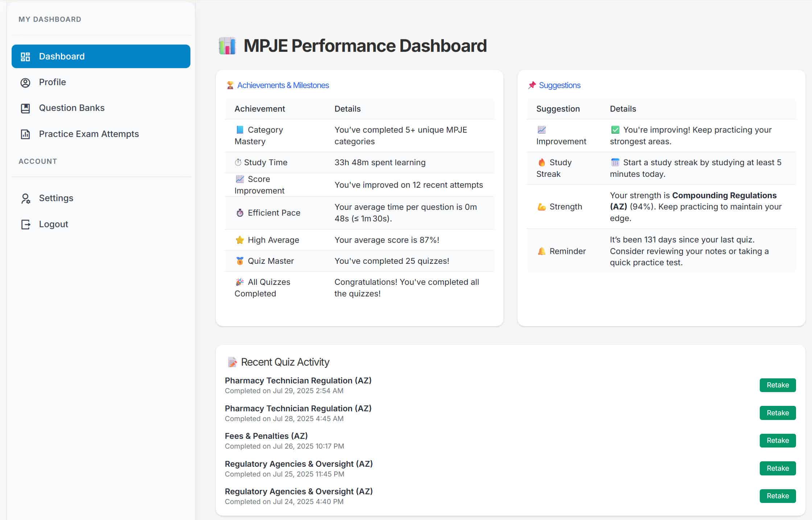
Task: Retake the Jul 29 Pharmacy Technician Regulation quiz
Action: pyautogui.click(x=777, y=385)
